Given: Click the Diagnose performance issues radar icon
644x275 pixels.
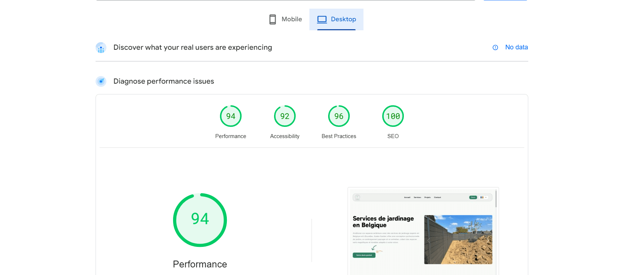Looking at the screenshot, I should coord(101,81).
